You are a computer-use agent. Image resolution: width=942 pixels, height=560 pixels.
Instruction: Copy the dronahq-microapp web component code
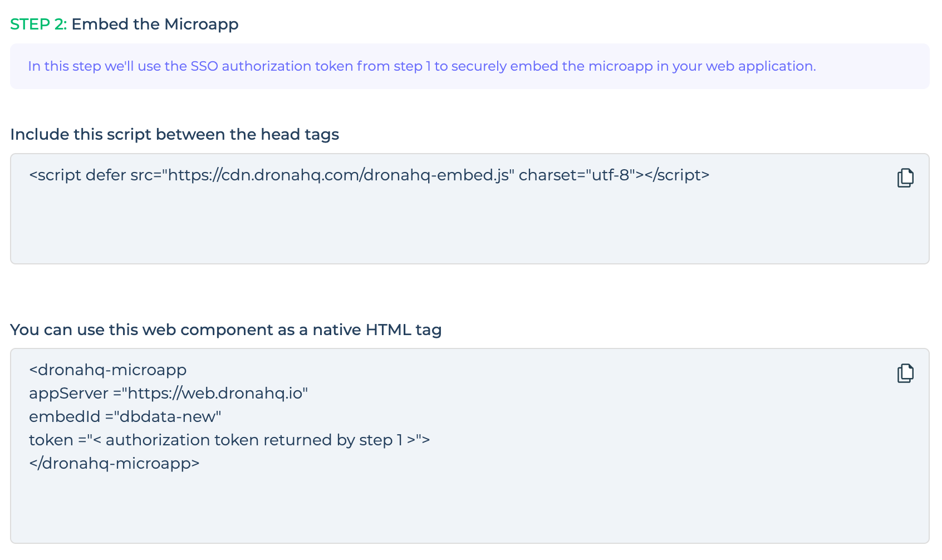tap(905, 373)
